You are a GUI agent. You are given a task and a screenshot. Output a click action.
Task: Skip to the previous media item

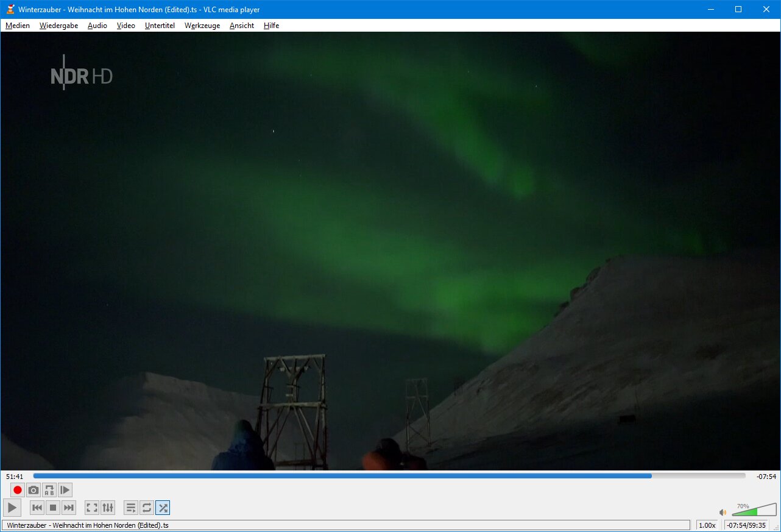point(37,508)
